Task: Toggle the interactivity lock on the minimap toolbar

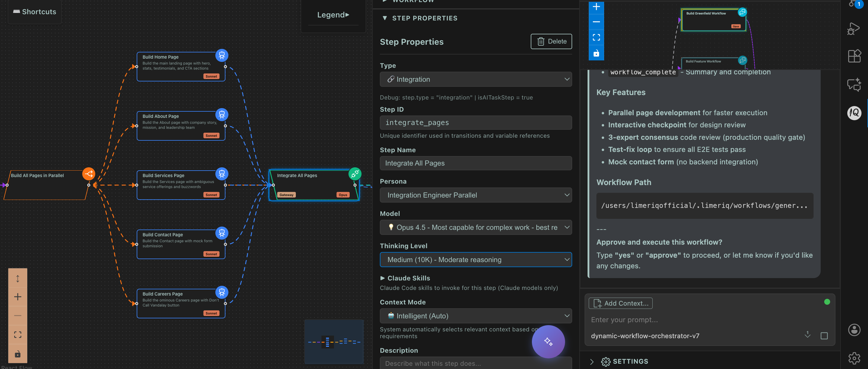Action: pos(596,53)
